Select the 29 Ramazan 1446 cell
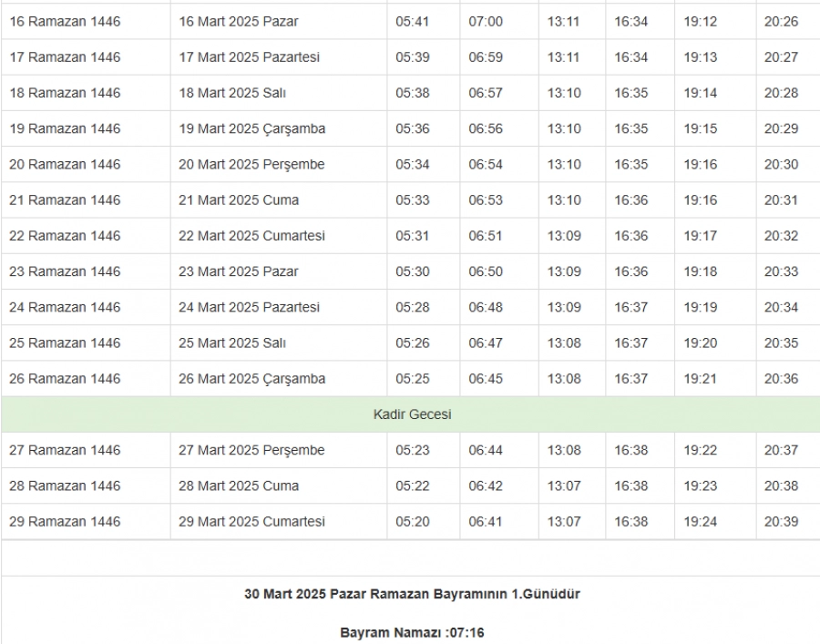820x644 pixels. (65, 522)
